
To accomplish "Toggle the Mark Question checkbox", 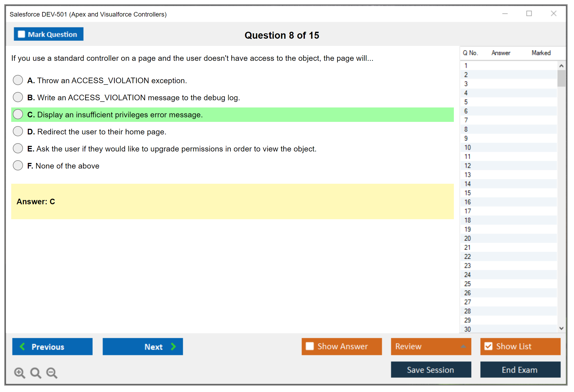I will tap(22, 34).
